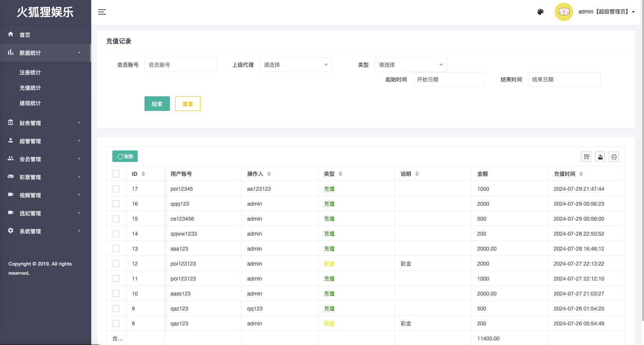644x345 pixels.
Task: Click the green 检索 search button
Action: tap(157, 104)
